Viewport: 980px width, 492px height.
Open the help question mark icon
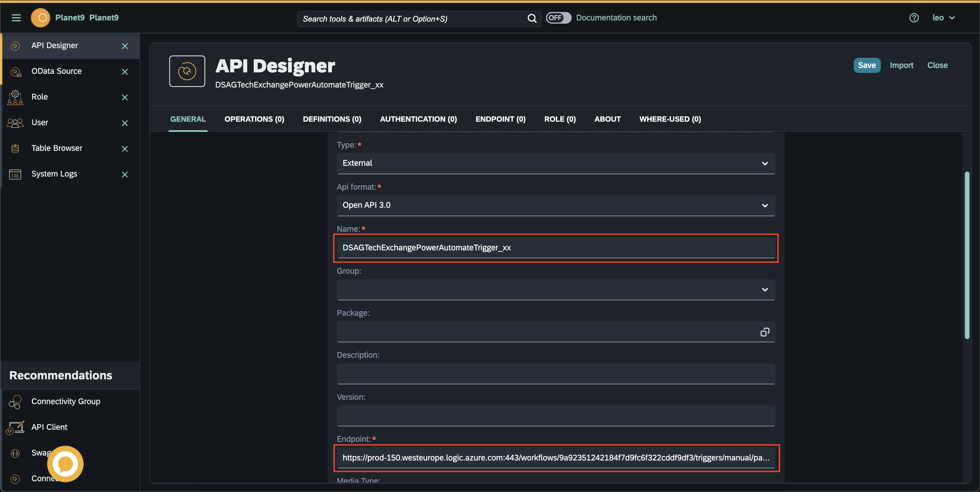[914, 18]
